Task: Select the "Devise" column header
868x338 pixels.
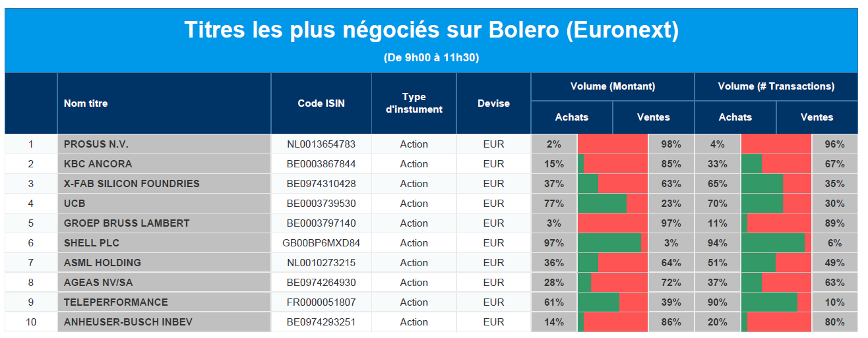Action: [x=493, y=103]
